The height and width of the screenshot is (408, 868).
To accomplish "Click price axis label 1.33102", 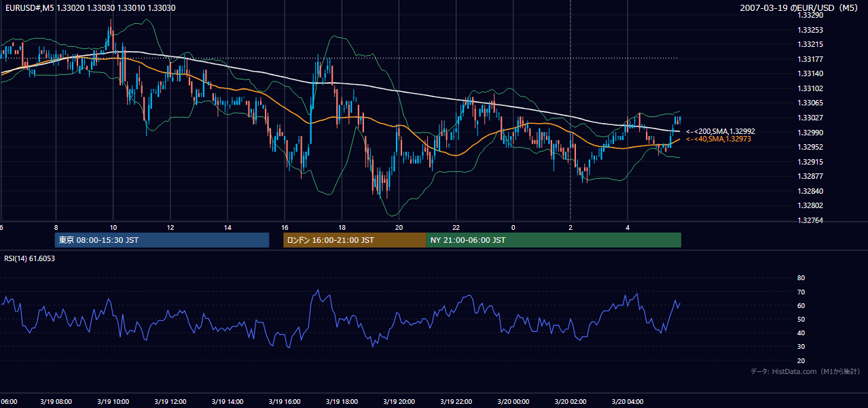I will click(809, 88).
